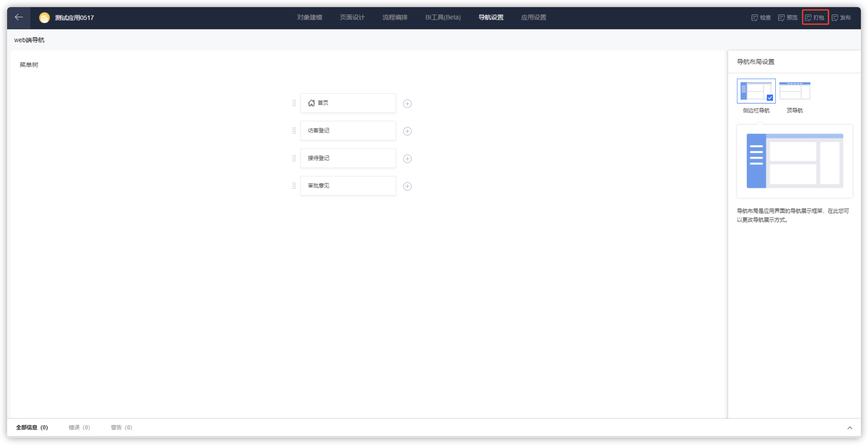Expand the bottom message panel chevron
868x445 pixels.
(x=850, y=428)
